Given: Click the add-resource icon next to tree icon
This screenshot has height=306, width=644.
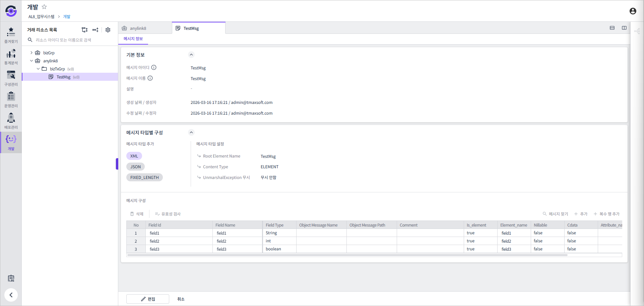Looking at the screenshot, I should pos(95,30).
